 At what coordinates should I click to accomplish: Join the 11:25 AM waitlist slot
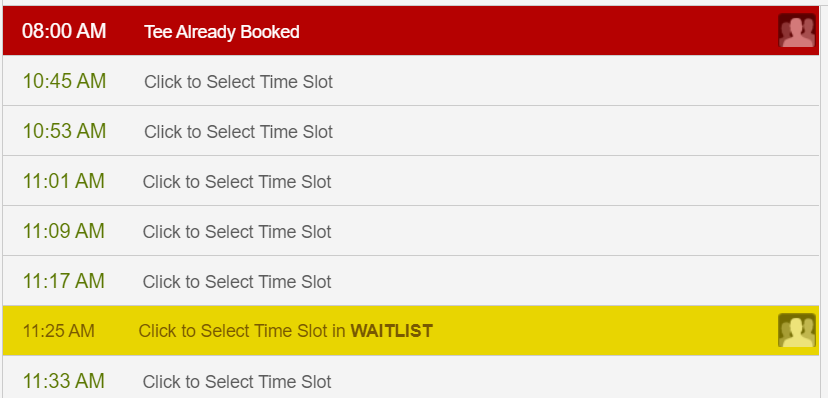click(x=411, y=330)
